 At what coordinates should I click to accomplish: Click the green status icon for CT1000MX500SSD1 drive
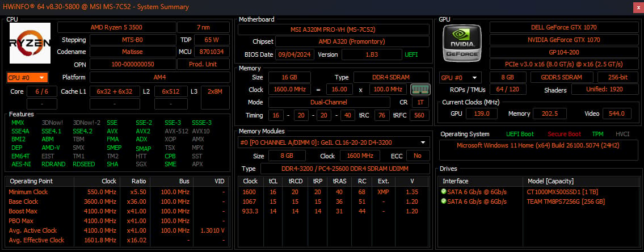tap(443, 192)
